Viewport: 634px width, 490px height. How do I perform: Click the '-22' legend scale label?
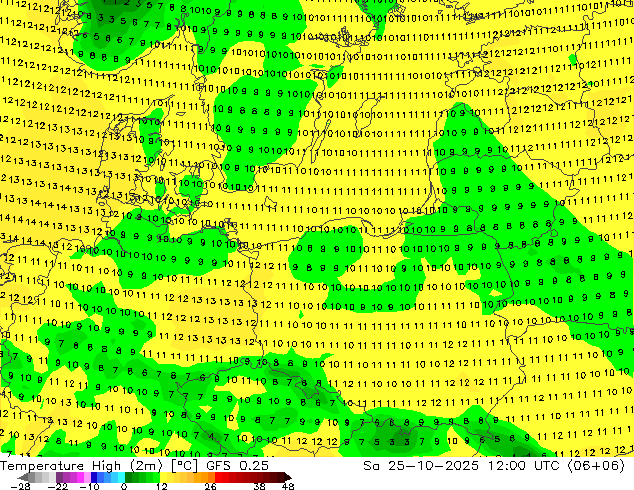pos(57,486)
